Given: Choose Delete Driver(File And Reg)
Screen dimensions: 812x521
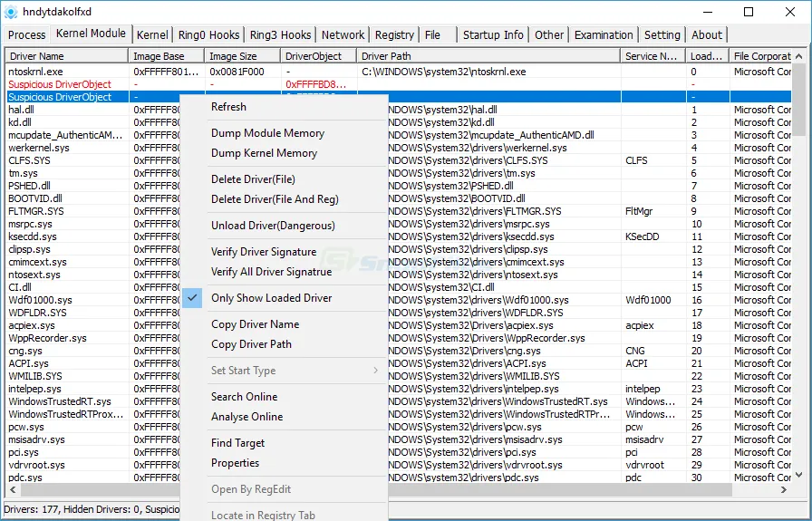Looking at the screenshot, I should (x=284, y=198).
